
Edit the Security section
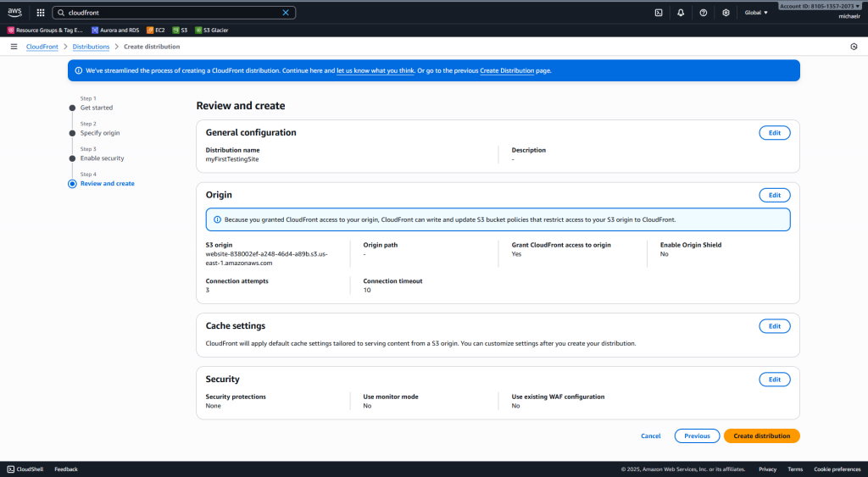coord(775,379)
